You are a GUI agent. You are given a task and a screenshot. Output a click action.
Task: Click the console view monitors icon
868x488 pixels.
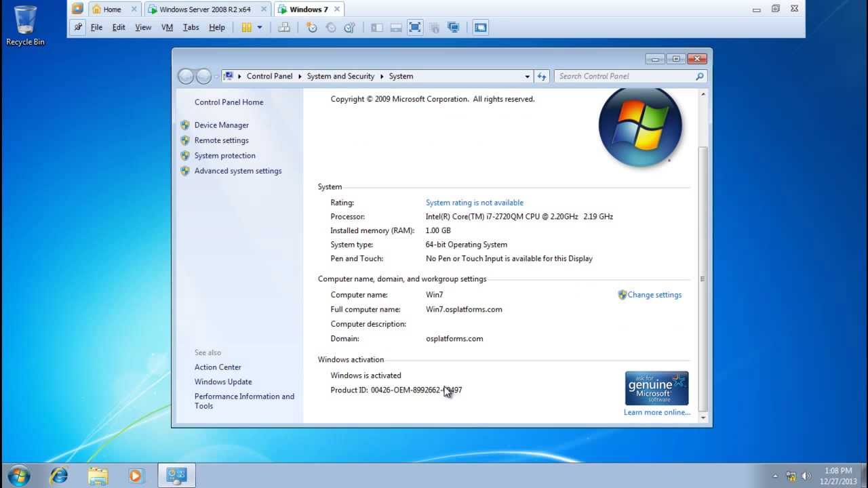(x=453, y=27)
